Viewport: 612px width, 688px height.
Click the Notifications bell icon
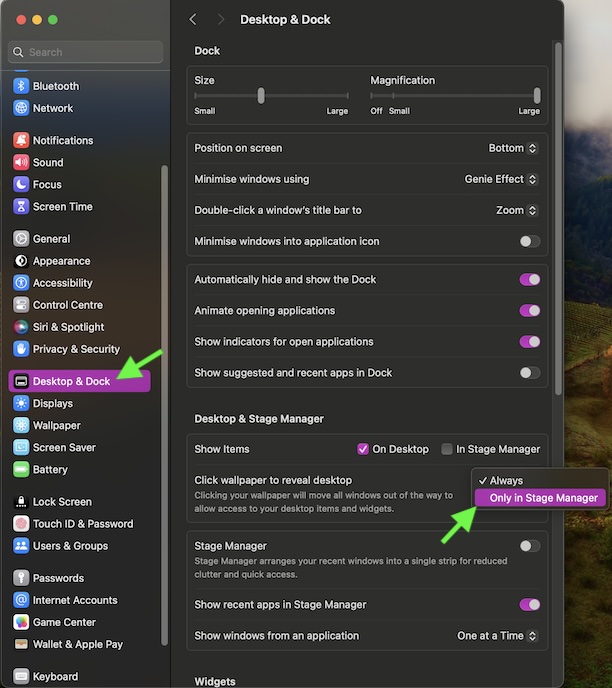[20, 141]
